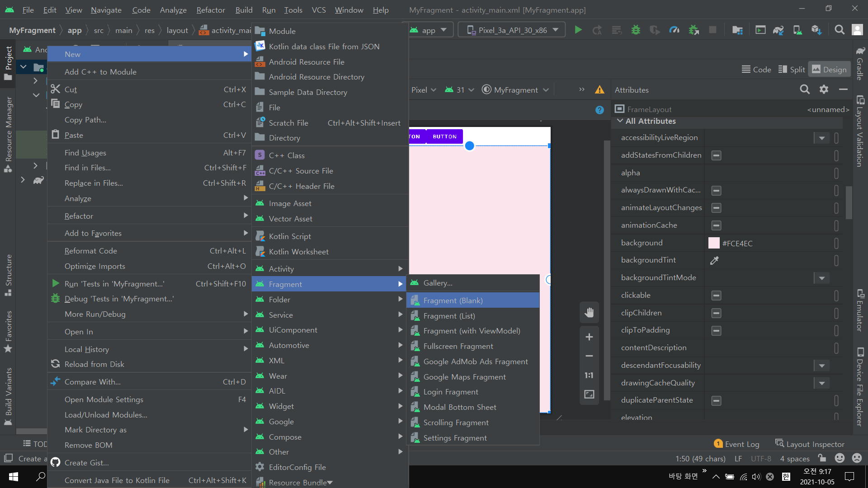Image resolution: width=868 pixels, height=488 pixels.
Task: Choose Fragment (with ViewModel) option
Action: click(x=473, y=331)
